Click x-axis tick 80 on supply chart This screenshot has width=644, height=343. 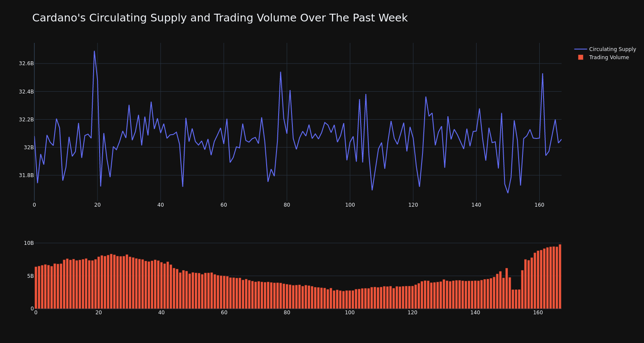287,205
